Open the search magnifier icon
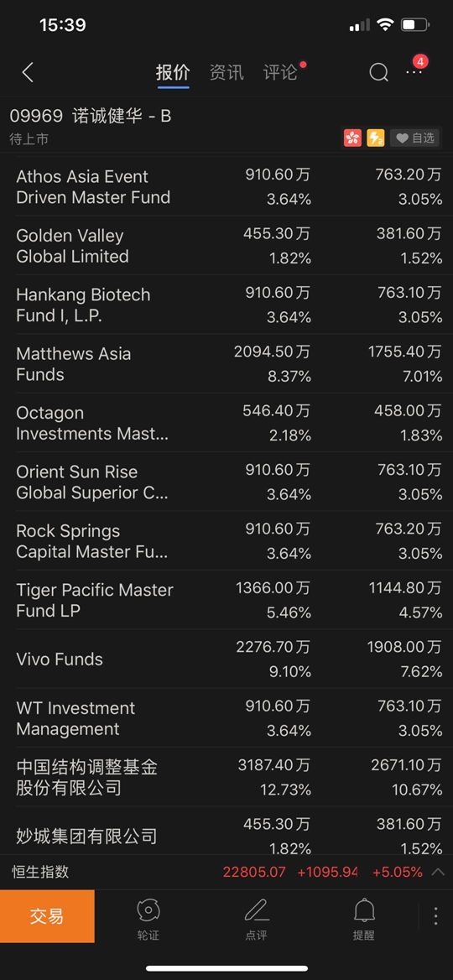This screenshot has height=980, width=453. 378,72
